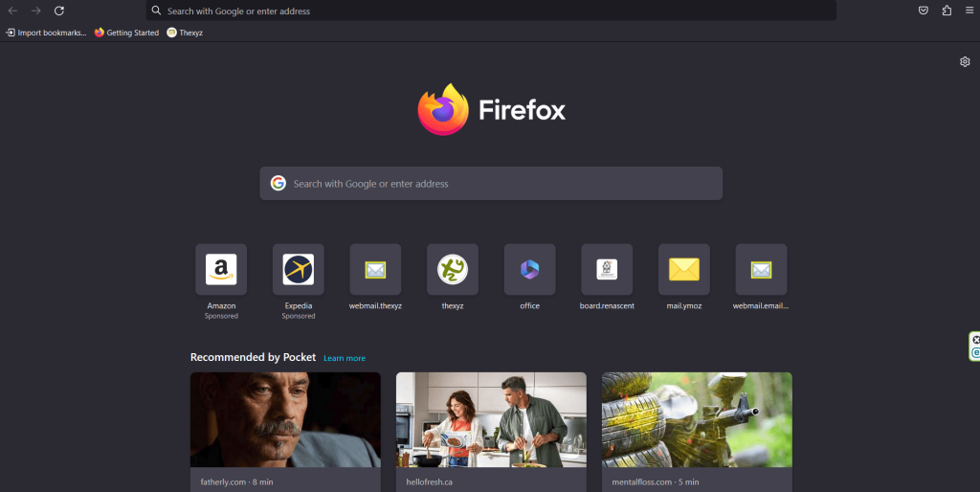Open the mentalfloss.com paintball article thumbnail
The width and height of the screenshot is (980, 492).
click(697, 419)
